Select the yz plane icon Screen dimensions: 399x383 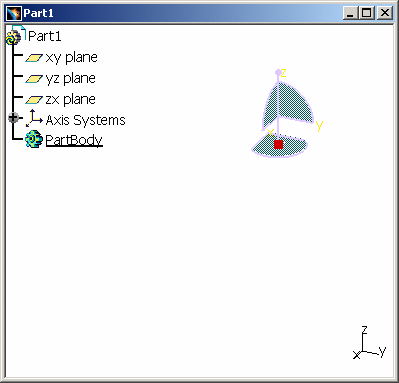34,79
